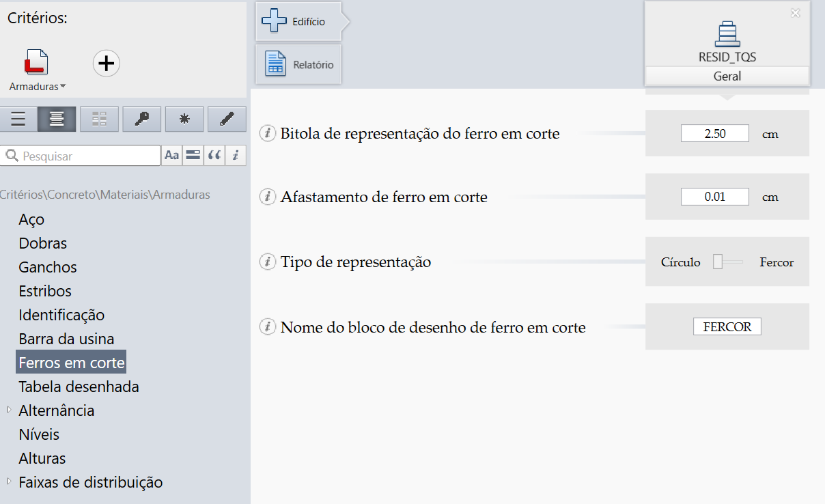Image resolution: width=825 pixels, height=504 pixels.
Task: Select Alternância in criteria tree
Action: coord(57,410)
